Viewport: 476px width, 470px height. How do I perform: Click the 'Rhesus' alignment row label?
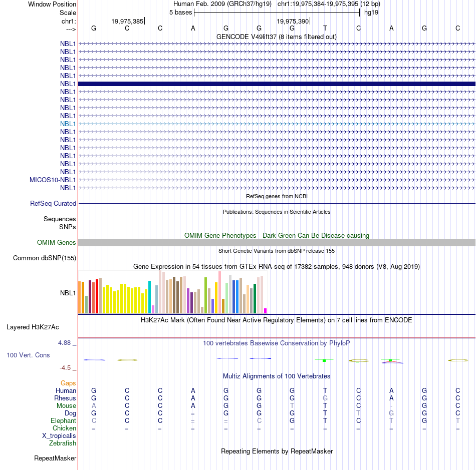click(65, 398)
